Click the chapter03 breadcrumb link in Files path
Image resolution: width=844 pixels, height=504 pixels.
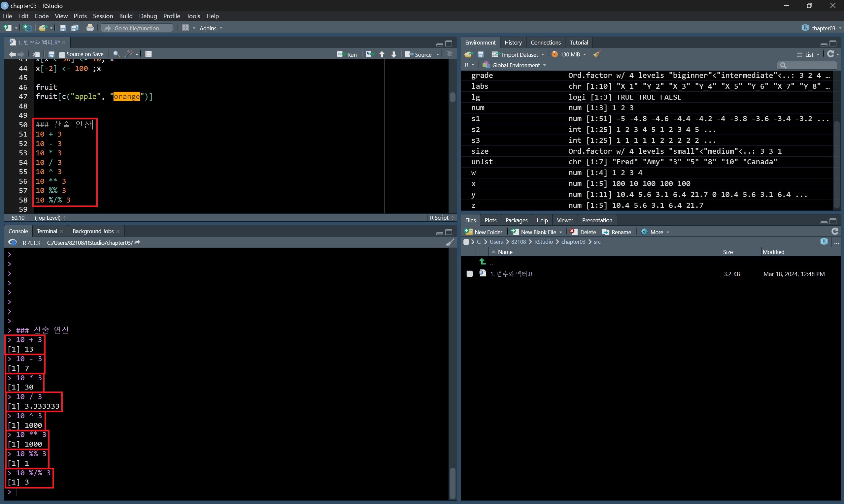coord(573,242)
